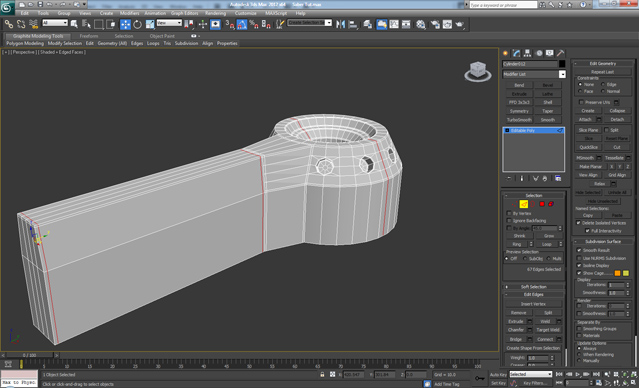The image size is (639, 388).
Task: Collapse the Edit Geometry rollout
Action: tap(603, 63)
